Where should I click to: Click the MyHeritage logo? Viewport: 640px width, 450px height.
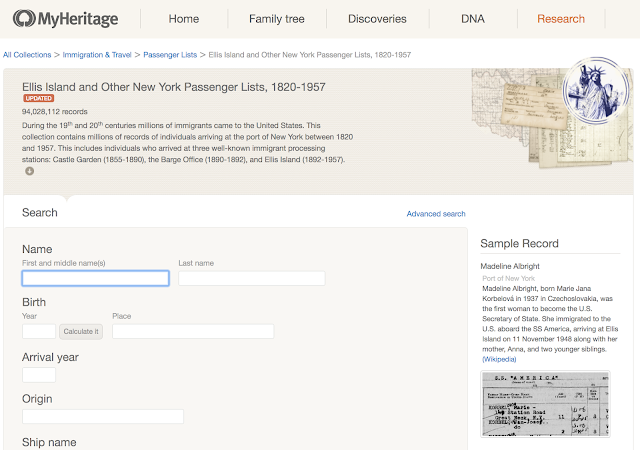[65, 19]
